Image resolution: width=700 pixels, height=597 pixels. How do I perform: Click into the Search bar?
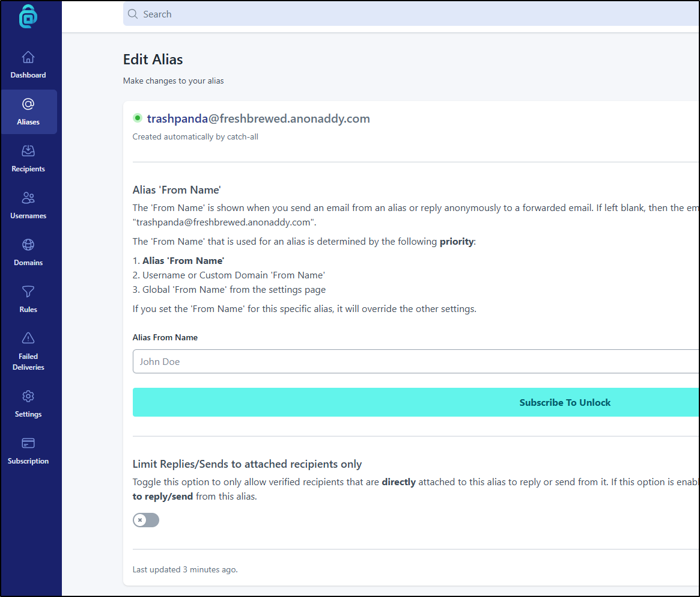[411, 14]
